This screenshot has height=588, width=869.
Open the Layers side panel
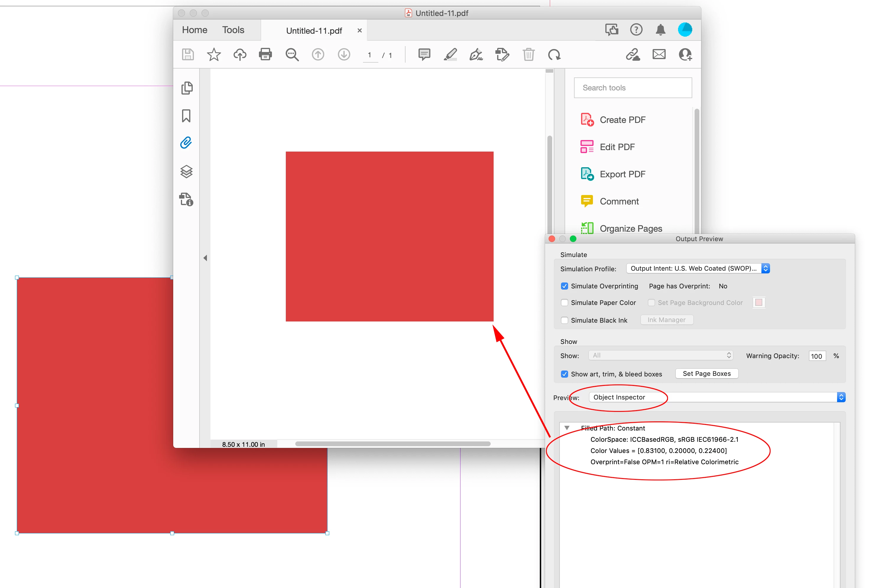tap(186, 172)
